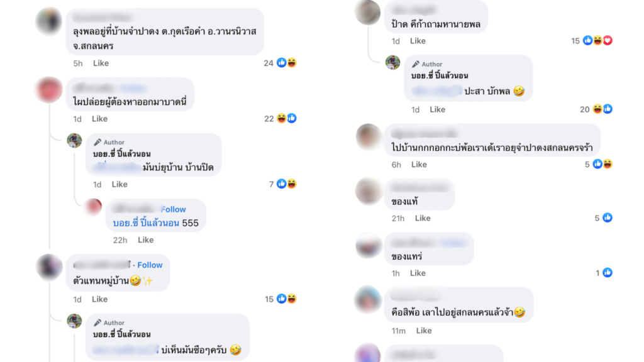Image resolution: width=644 pixels, height=362 pixels.
Task: Like the 11m comment about สกลนคร
Action: (424, 331)
